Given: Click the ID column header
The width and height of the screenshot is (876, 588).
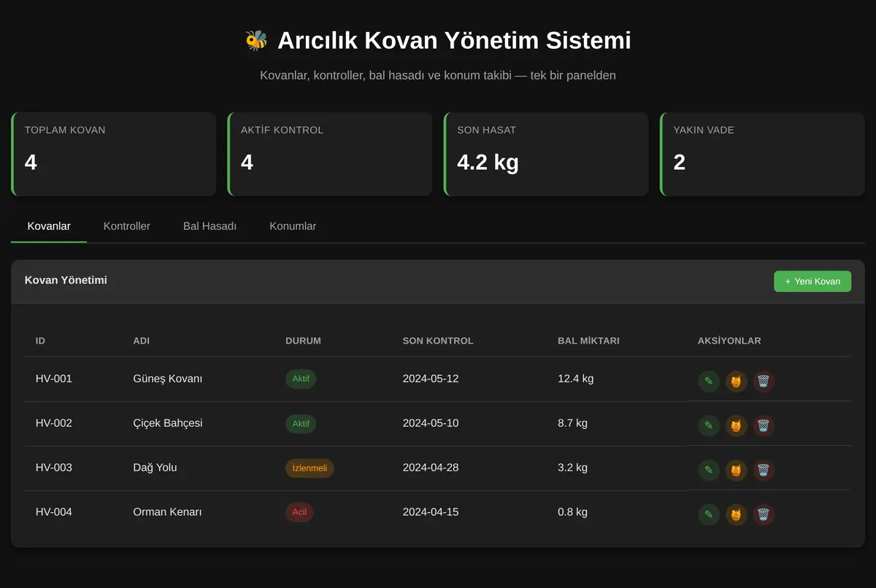Looking at the screenshot, I should click(40, 341).
